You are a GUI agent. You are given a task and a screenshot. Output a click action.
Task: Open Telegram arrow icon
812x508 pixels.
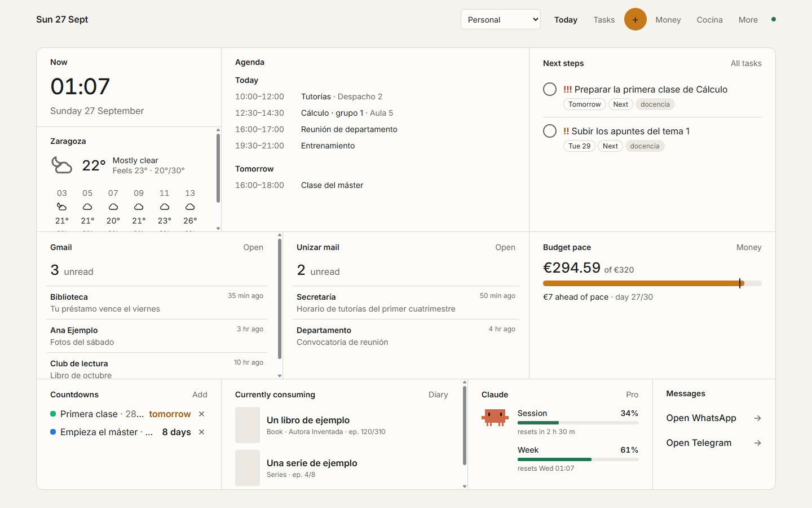(x=757, y=443)
